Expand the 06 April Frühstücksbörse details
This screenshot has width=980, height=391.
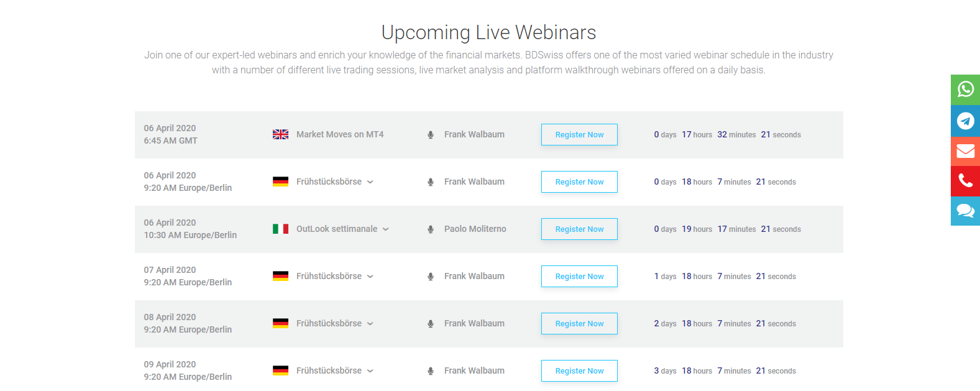coord(370,182)
